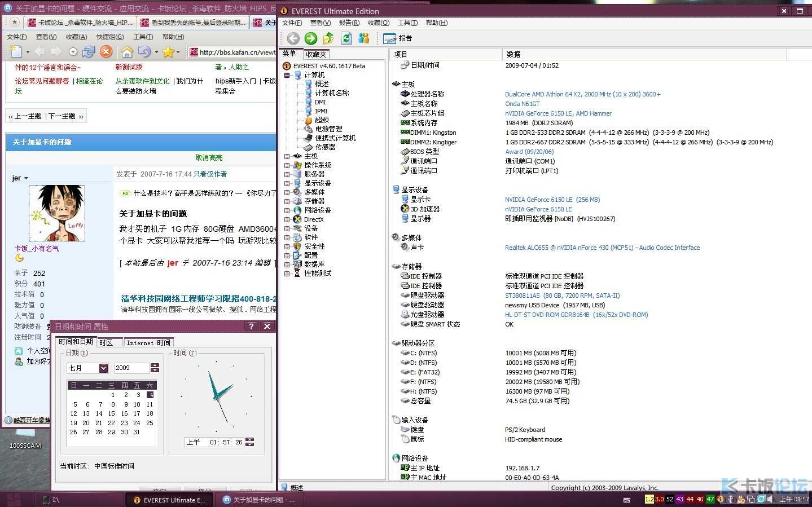
Task: Click browser undo arrow icon
Action: click(x=144, y=52)
